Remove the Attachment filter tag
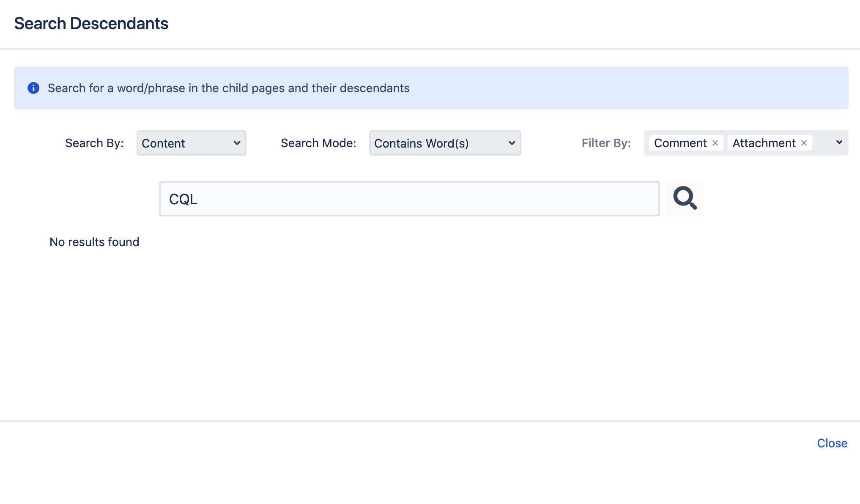860x504 pixels. 804,143
